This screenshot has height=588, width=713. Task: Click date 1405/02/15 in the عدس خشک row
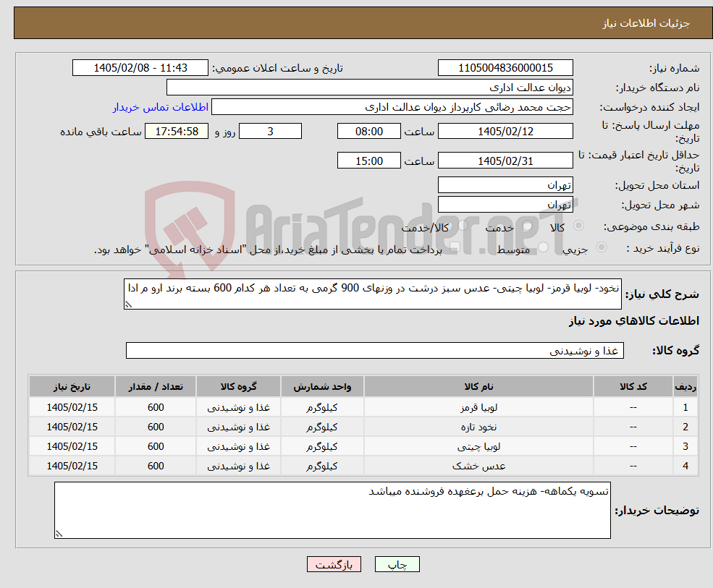click(72, 466)
